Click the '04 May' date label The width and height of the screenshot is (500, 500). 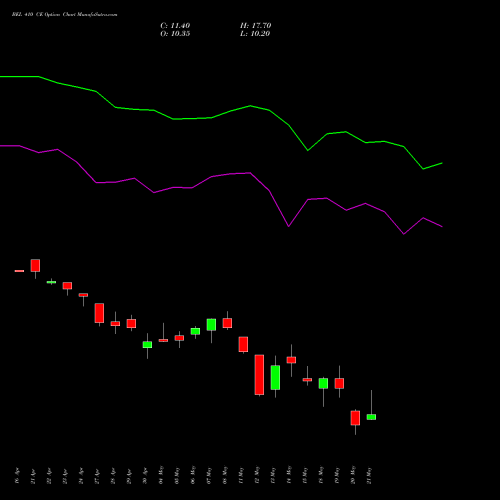[161, 475]
